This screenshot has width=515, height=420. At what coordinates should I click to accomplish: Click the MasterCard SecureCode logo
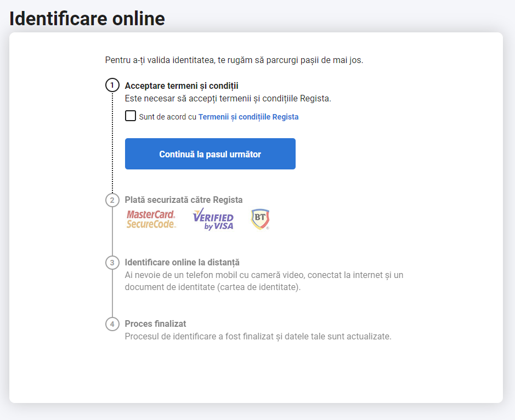pos(151,219)
